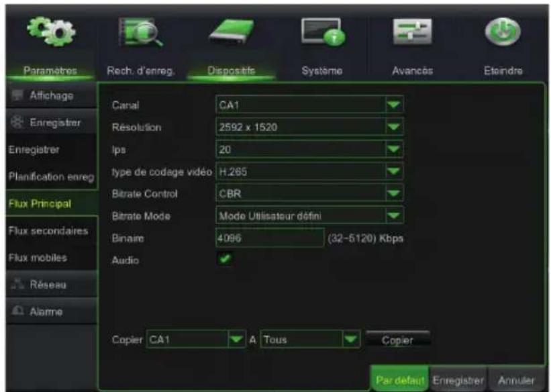Click the Enregistrer save button at bottom
The height and width of the screenshot is (392, 551).
pyautogui.click(x=458, y=380)
